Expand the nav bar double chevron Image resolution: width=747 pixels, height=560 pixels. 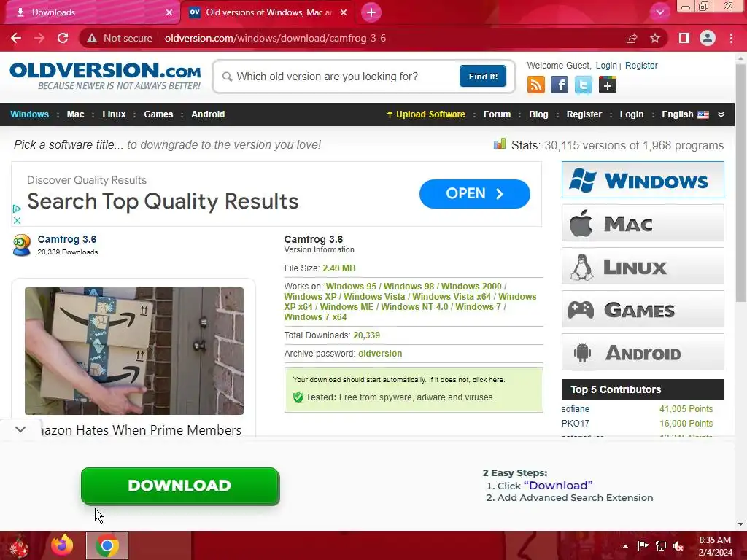pos(721,114)
